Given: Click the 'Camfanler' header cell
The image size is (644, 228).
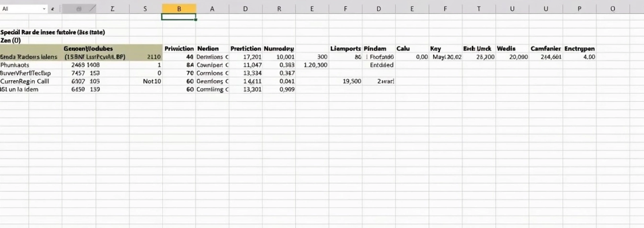Looking at the screenshot, I should click(545, 49).
